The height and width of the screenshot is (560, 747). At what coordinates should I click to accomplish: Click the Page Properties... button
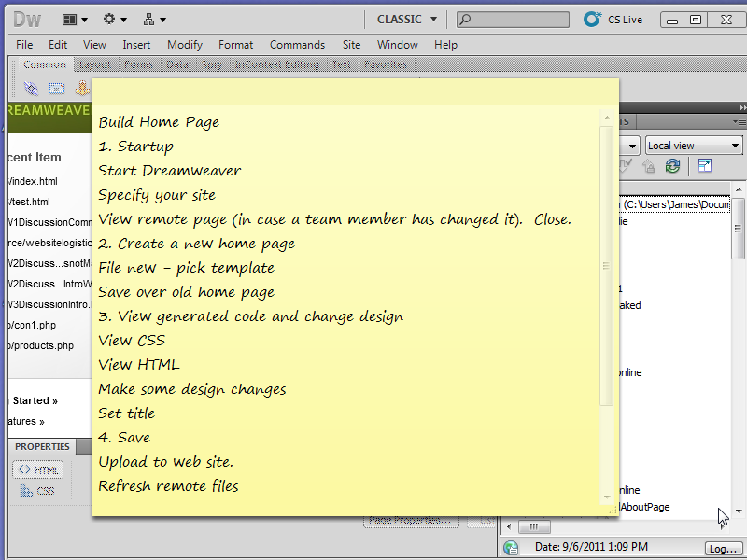pyautogui.click(x=409, y=521)
